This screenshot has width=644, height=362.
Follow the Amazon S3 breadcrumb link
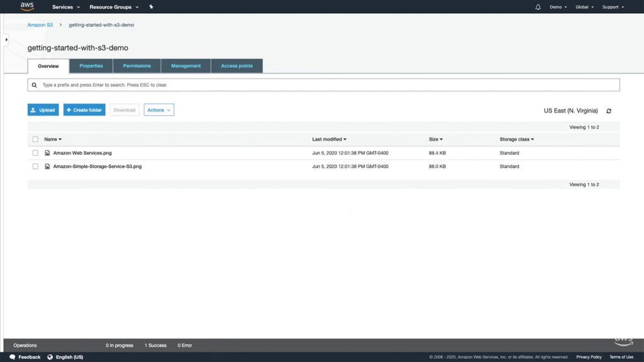tap(40, 25)
